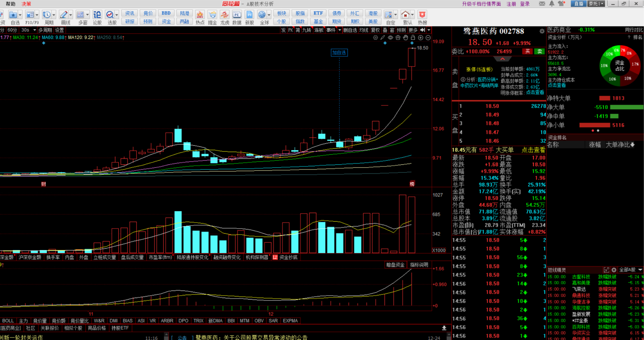
Task: Open the 全球 global markets globe icon
Action: pos(262,15)
